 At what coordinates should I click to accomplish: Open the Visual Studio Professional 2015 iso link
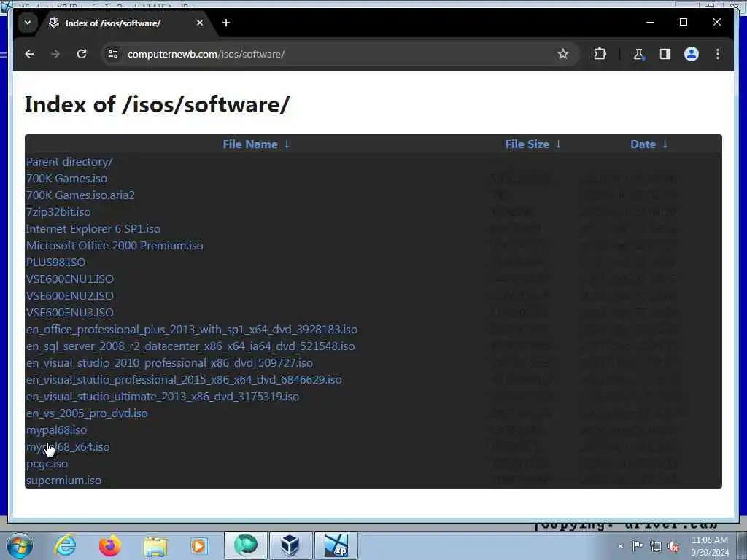point(184,379)
